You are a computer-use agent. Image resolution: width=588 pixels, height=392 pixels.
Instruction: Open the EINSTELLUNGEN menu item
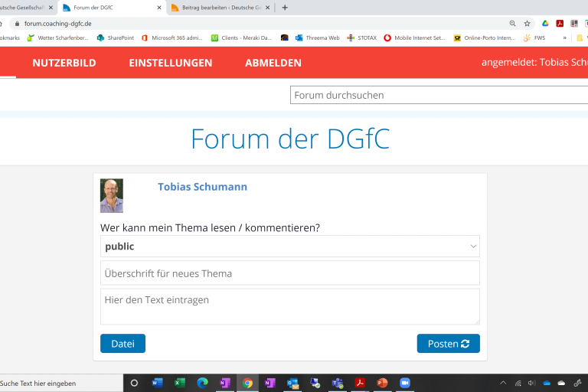(x=170, y=63)
